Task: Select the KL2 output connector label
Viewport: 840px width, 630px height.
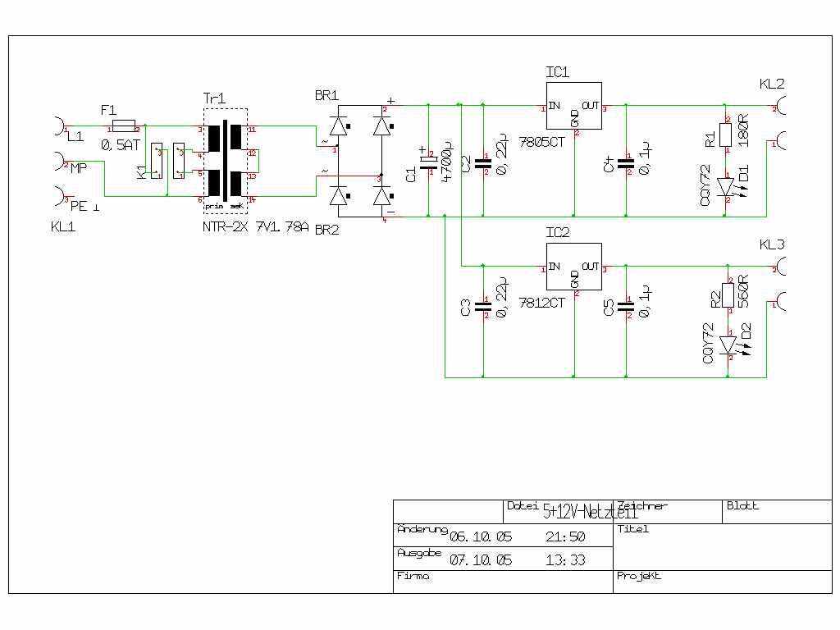Action: 771,84
